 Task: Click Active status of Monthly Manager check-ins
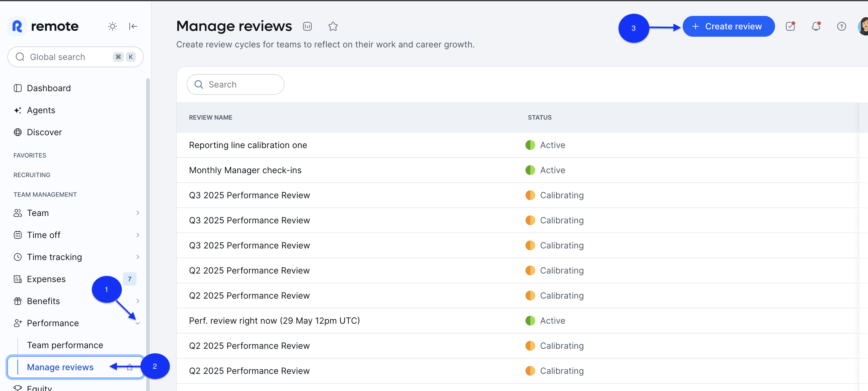[545, 170]
